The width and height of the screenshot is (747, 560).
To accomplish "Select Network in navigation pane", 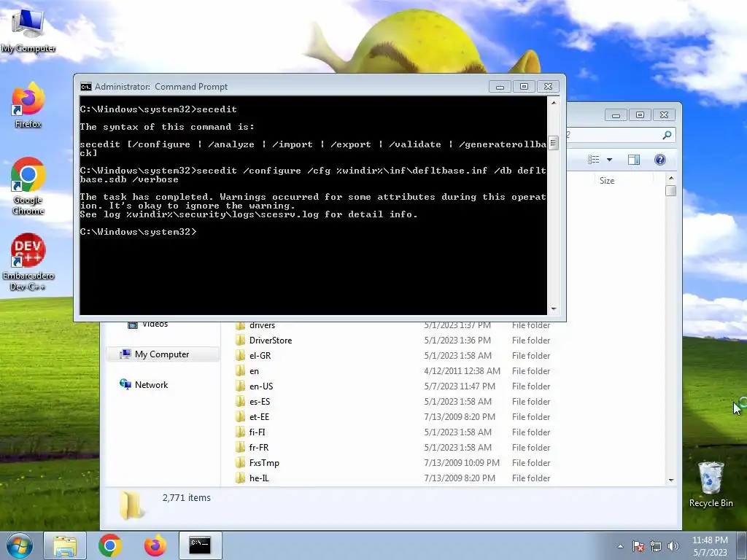I will click(151, 385).
